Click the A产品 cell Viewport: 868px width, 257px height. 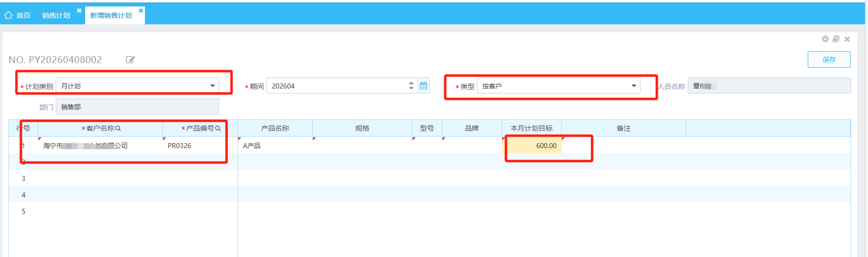(x=275, y=146)
